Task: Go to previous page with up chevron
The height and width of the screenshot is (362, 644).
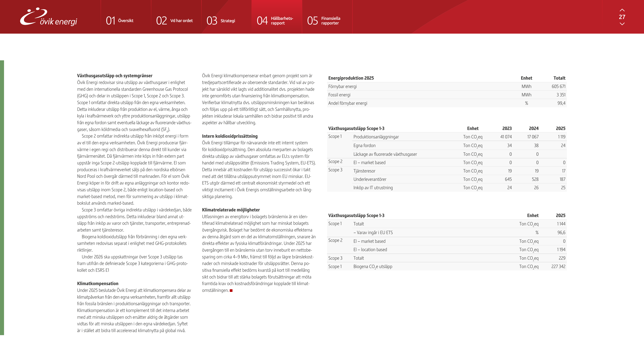Action: click(x=622, y=10)
